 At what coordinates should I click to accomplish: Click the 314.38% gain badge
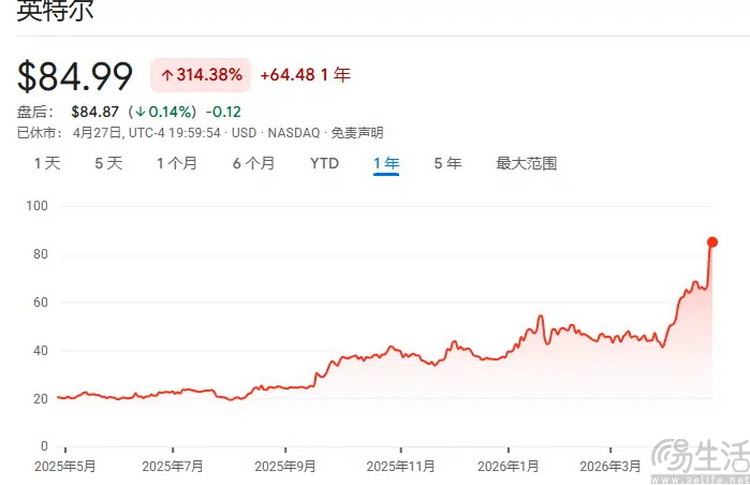pos(201,75)
